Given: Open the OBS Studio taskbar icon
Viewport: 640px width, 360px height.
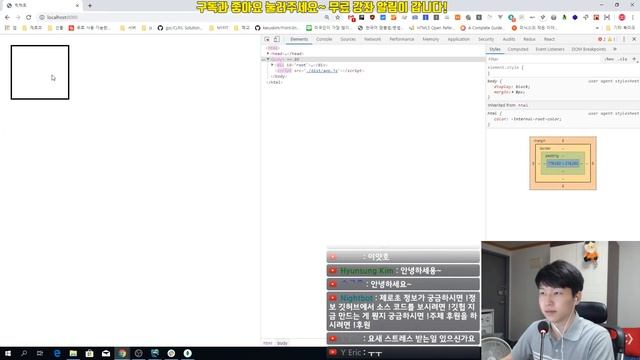Looking at the screenshot, I should click(138, 353).
